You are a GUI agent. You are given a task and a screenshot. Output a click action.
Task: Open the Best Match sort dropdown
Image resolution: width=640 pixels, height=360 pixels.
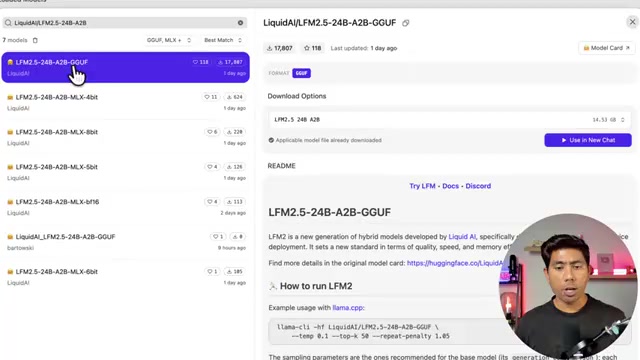[223, 40]
